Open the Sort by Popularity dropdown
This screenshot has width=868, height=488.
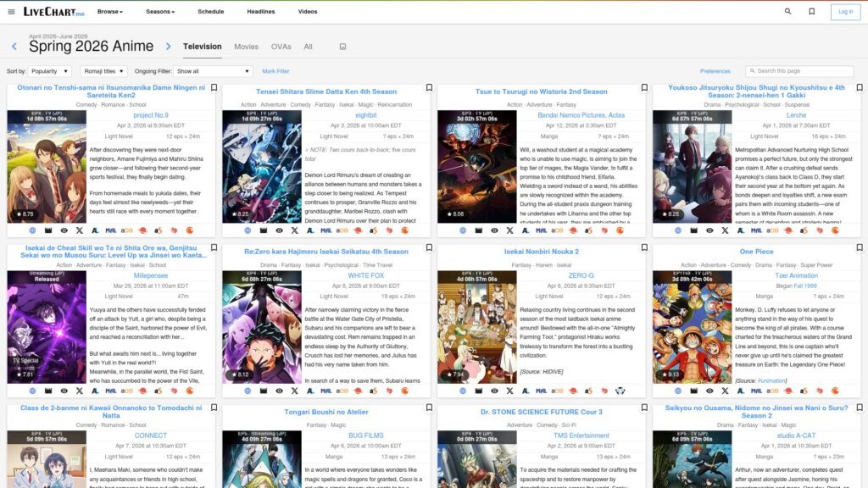pyautogui.click(x=50, y=71)
